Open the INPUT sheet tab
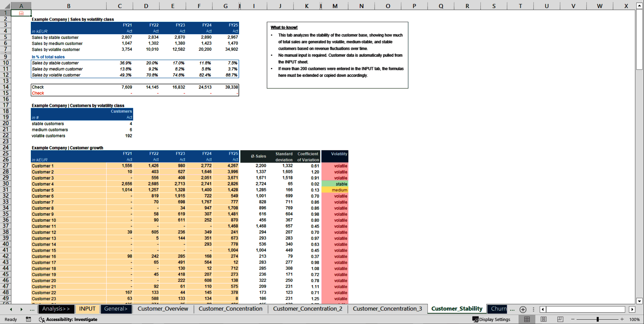Viewport: 644px width, 324px height. (x=87, y=309)
